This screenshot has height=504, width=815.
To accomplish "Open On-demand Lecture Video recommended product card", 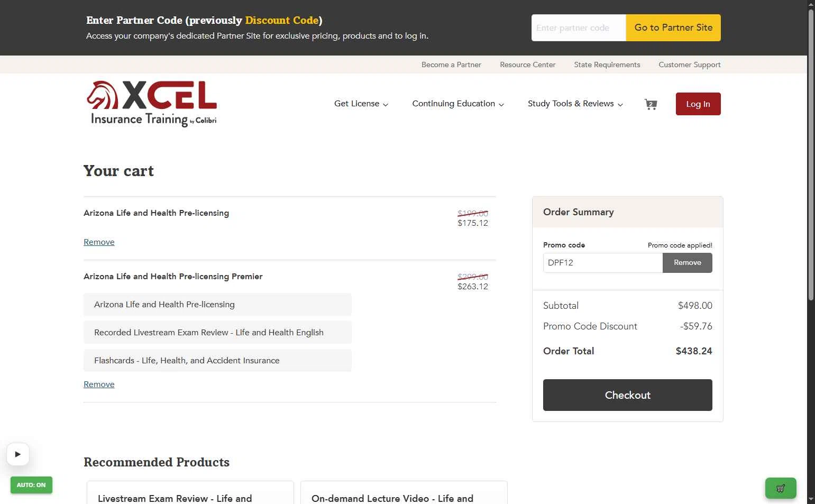I will pyautogui.click(x=404, y=492).
